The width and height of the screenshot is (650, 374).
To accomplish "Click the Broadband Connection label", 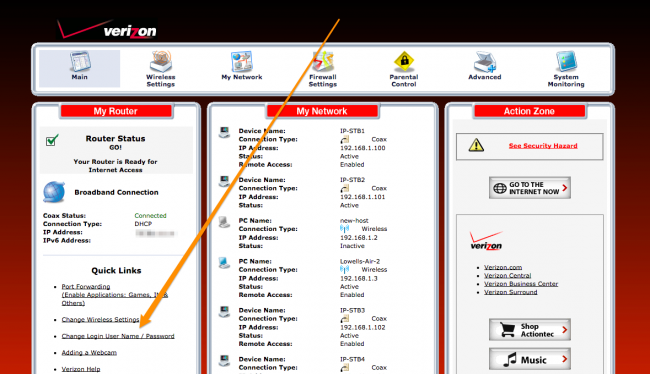I will 116,192.
